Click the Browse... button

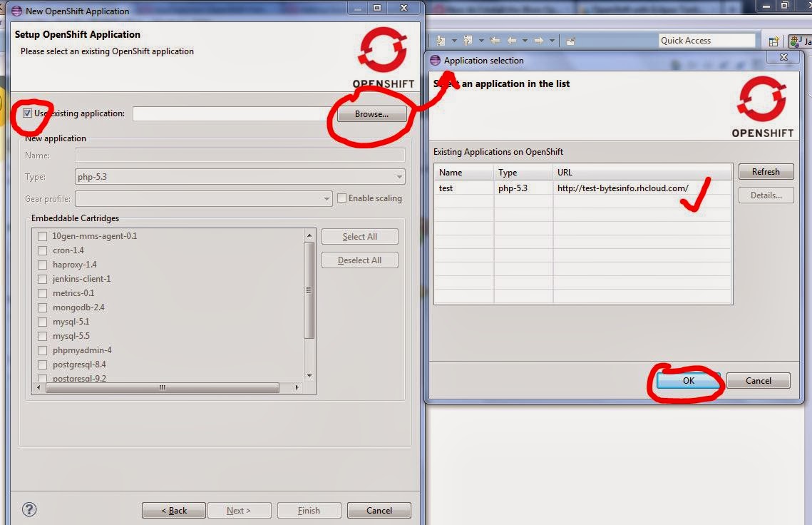(371, 114)
